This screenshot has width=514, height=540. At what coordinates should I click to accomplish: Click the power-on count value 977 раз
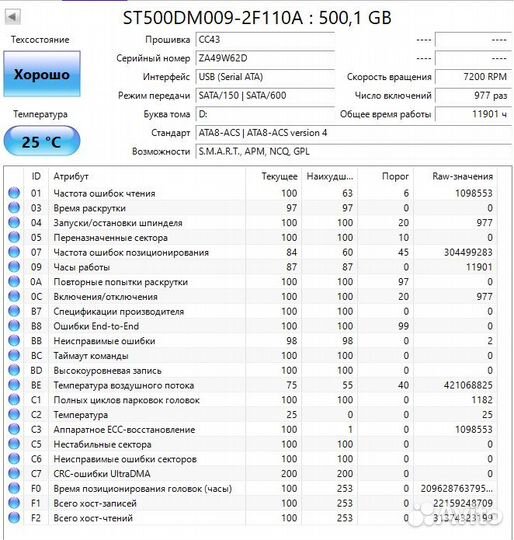pyautogui.click(x=474, y=95)
